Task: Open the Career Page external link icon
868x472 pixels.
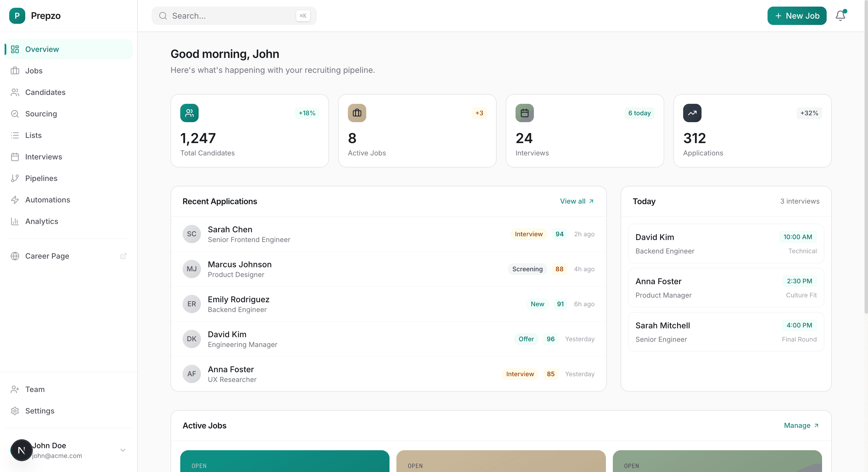Action: [x=123, y=256]
